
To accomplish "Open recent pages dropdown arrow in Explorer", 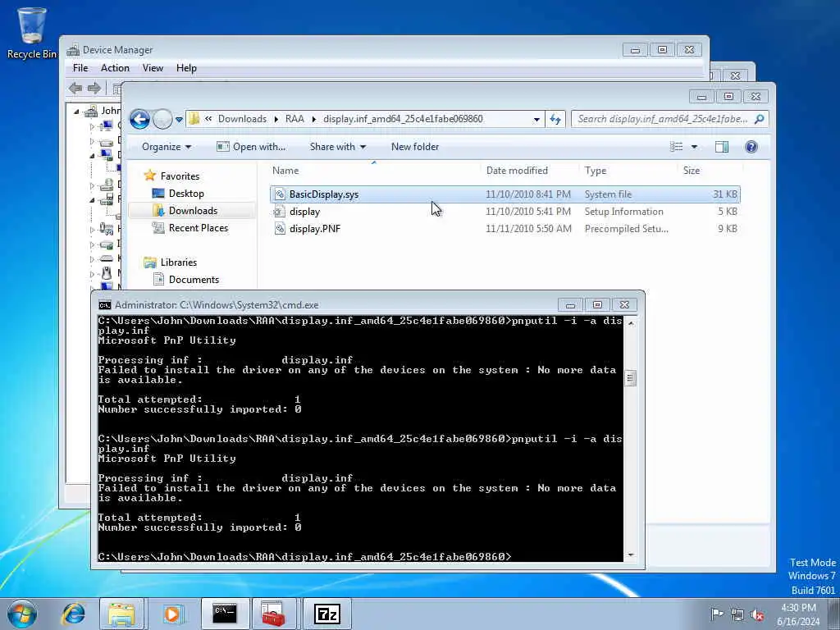I will click(x=179, y=120).
